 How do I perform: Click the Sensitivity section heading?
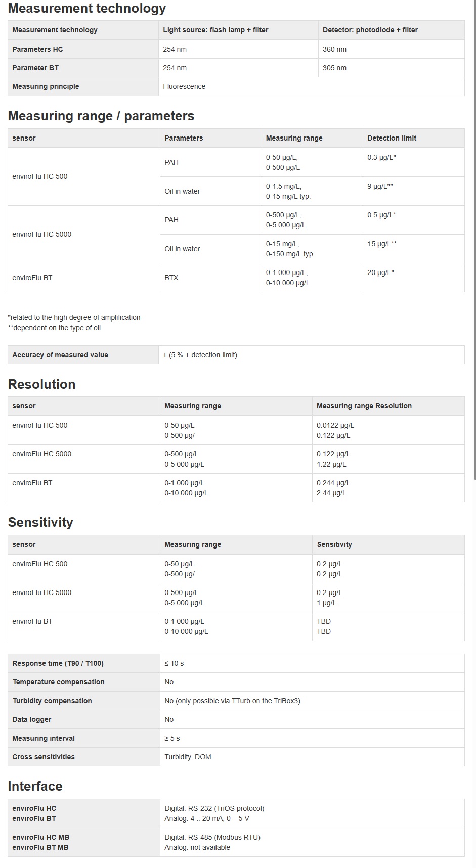pos(40,522)
